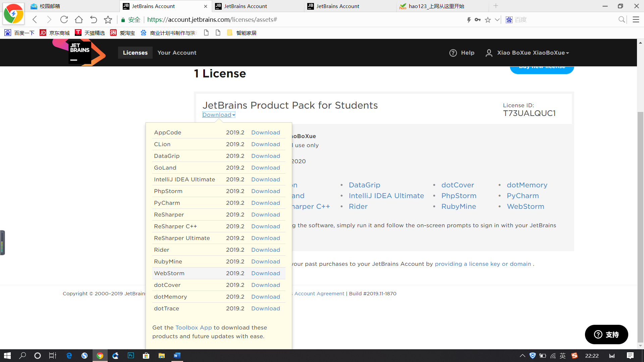The width and height of the screenshot is (644, 362).
Task: Open saved passwords key icon
Action: click(478, 20)
